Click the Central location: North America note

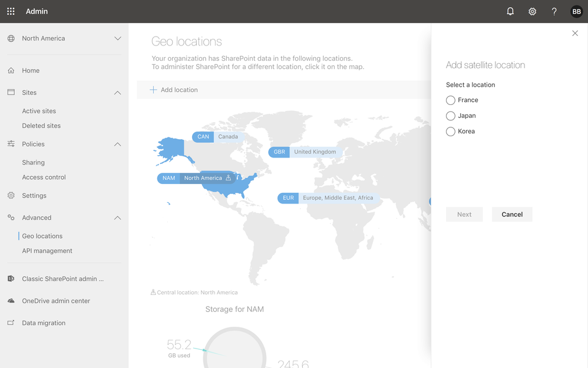[194, 292]
